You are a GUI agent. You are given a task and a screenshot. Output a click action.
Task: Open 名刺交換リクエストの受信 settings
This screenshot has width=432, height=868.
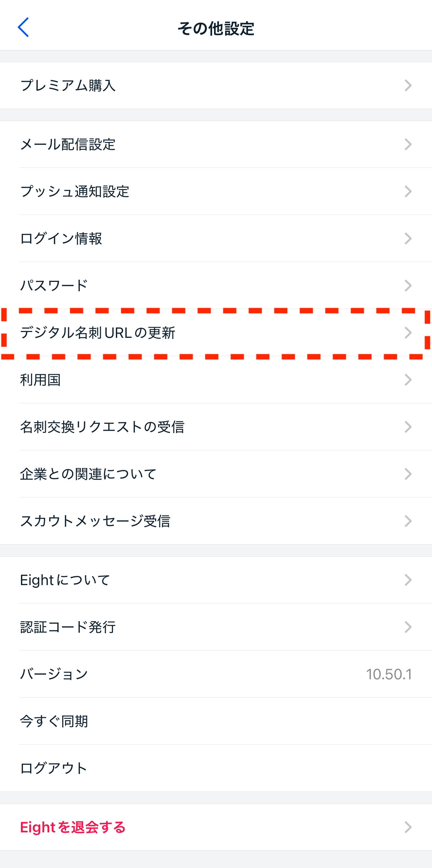(x=102, y=427)
